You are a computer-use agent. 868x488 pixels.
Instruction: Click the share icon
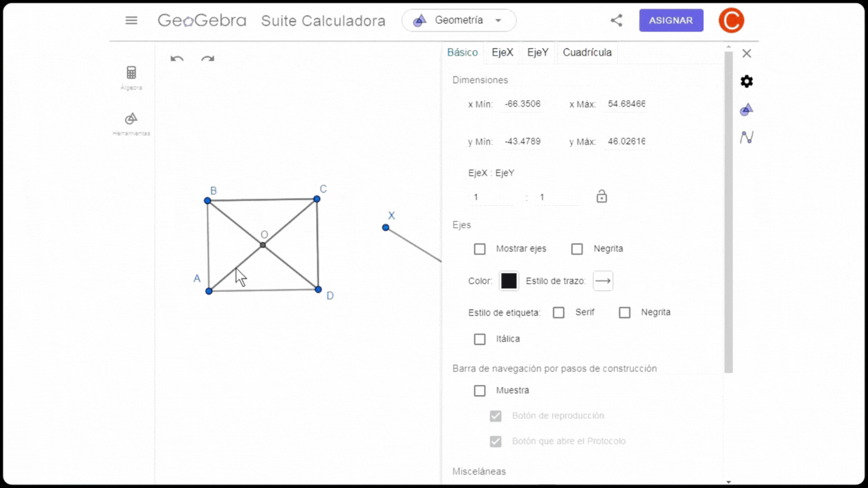point(616,20)
